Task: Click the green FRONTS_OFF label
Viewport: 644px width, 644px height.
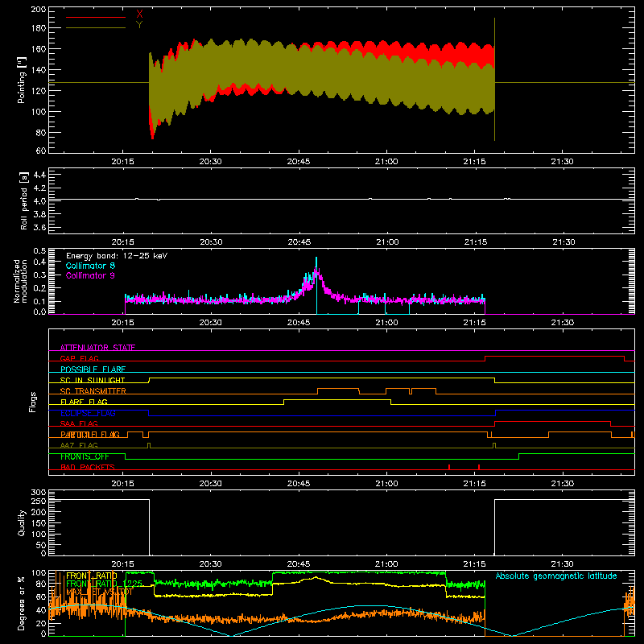Action: (85, 456)
